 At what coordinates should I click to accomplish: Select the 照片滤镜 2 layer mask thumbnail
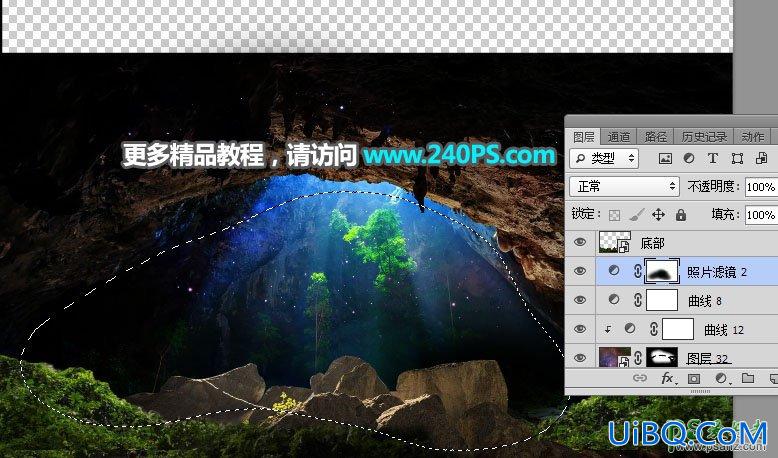click(661, 271)
